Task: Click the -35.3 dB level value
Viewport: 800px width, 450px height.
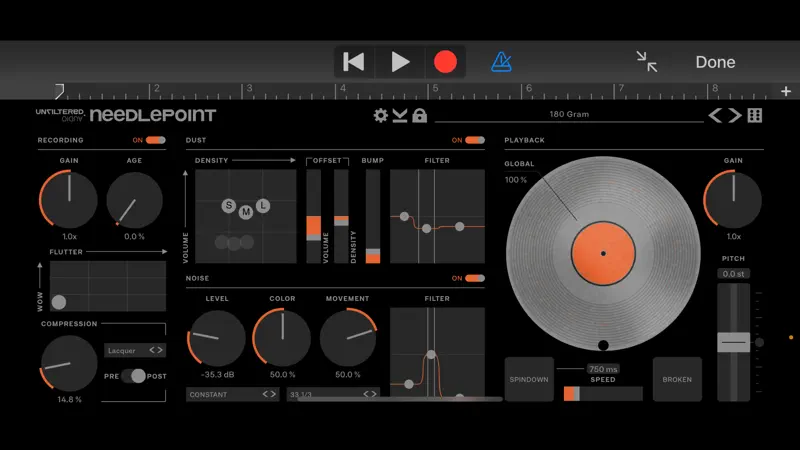Action: pyautogui.click(x=217, y=374)
